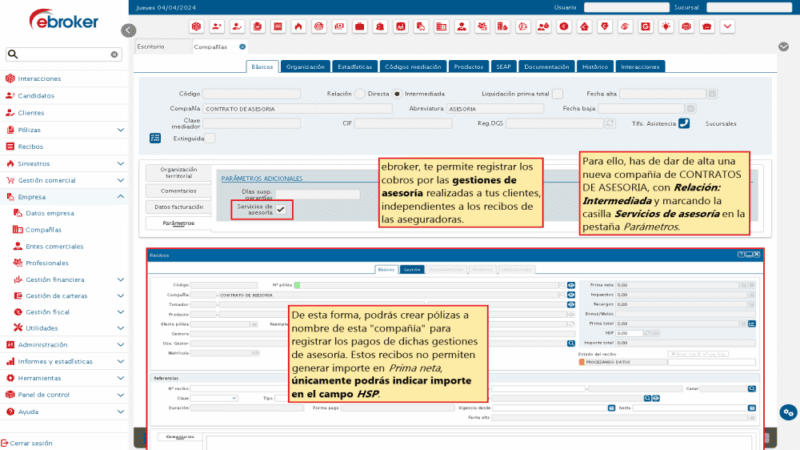Click the support gear icon bottom right
This screenshot has width=800, height=450.
[x=788, y=412]
